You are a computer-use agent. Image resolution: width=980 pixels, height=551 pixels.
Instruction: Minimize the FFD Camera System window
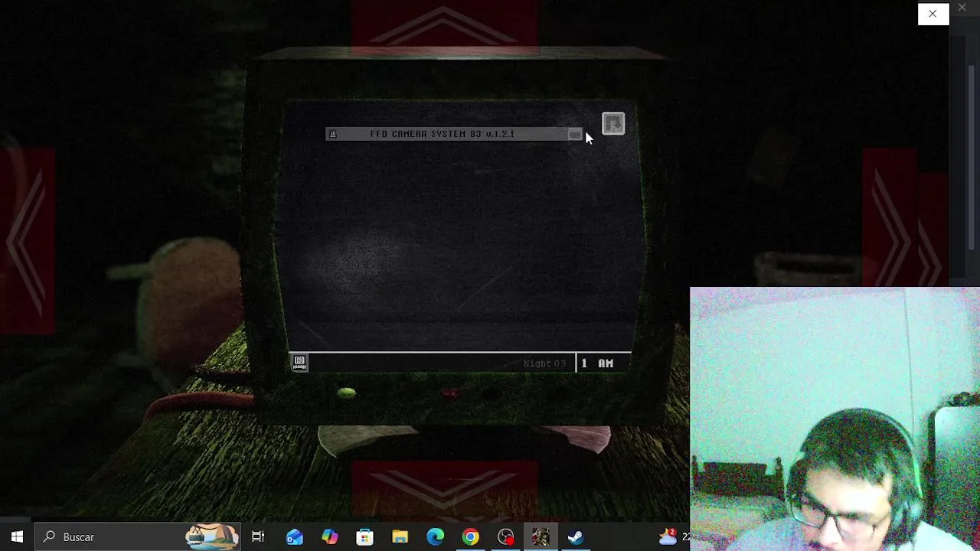click(574, 134)
